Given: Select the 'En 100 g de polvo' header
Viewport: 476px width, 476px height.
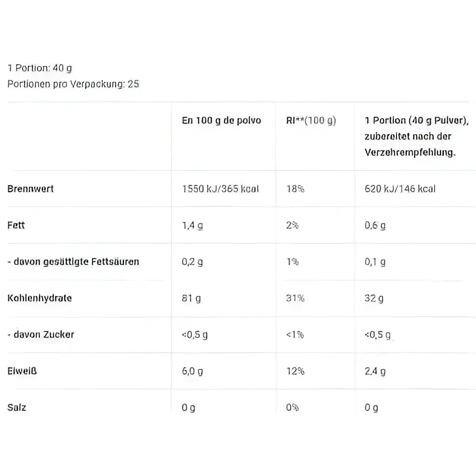Looking at the screenshot, I should pyautogui.click(x=222, y=120).
